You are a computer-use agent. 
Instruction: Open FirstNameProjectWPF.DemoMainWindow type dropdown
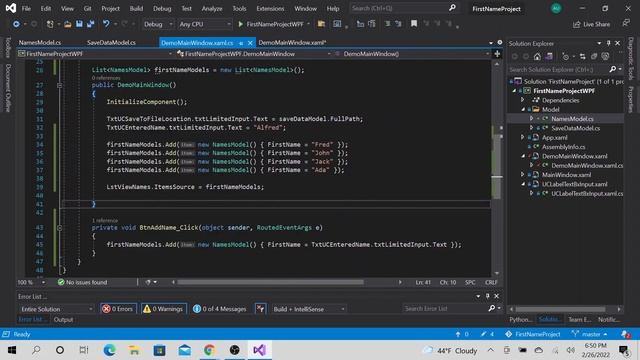(253, 54)
